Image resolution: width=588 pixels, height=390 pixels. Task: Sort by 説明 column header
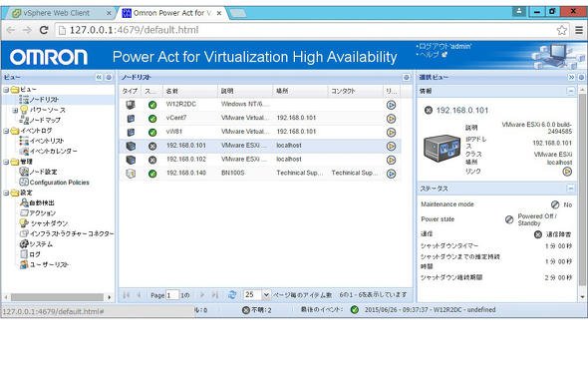(245, 91)
